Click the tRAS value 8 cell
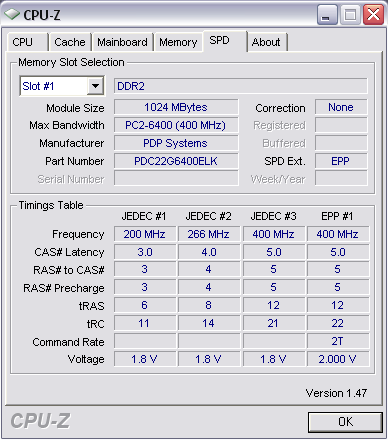This screenshot has width=388, height=440. (209, 305)
